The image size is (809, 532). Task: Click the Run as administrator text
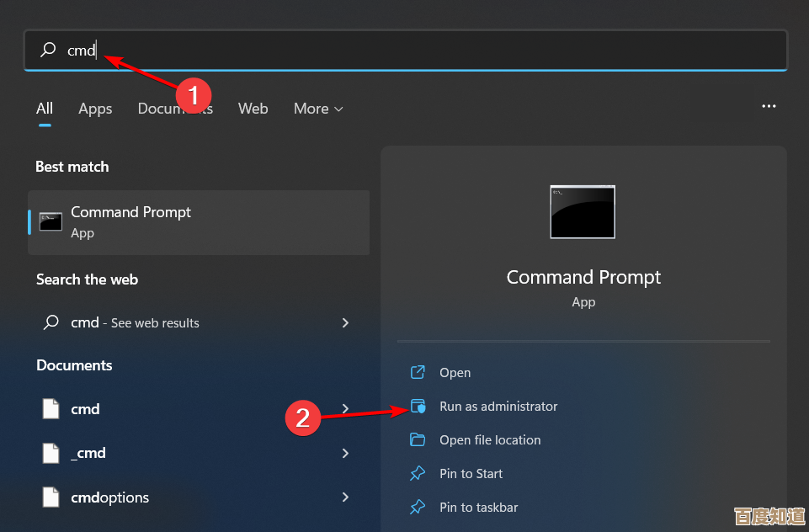[498, 407]
